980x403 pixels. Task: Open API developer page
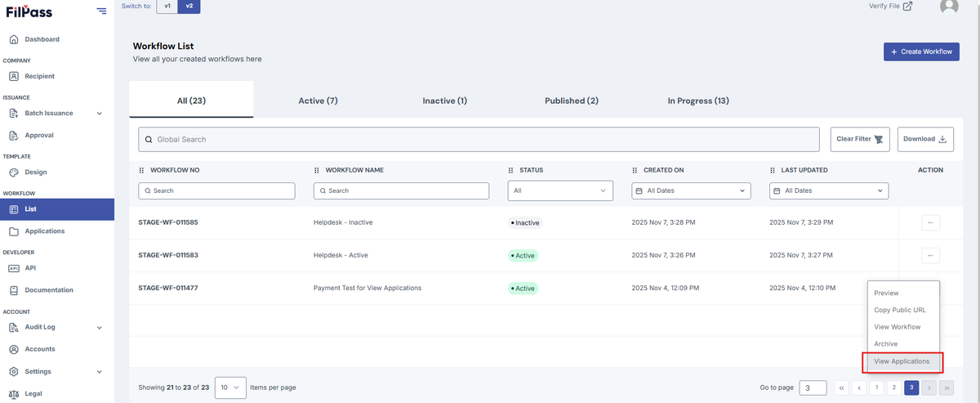pyautogui.click(x=30, y=268)
